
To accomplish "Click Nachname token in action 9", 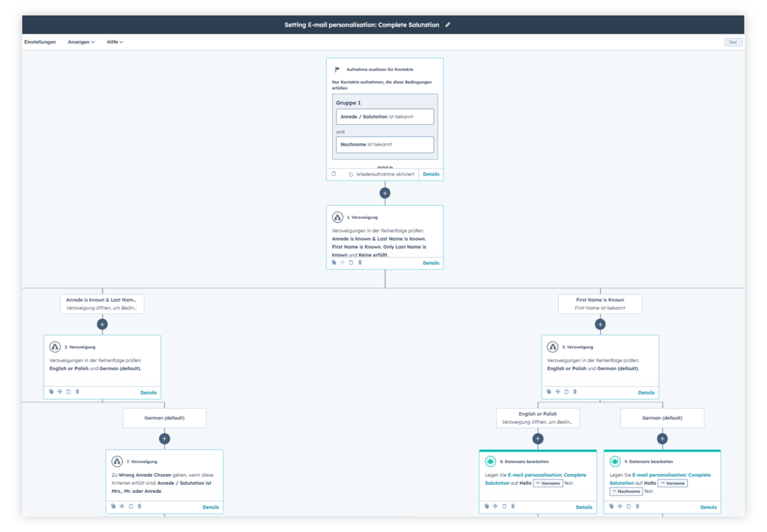I will point(626,491).
